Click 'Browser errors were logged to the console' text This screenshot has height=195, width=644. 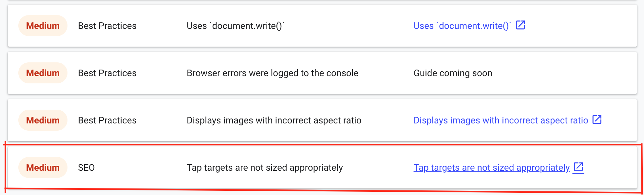click(x=273, y=73)
